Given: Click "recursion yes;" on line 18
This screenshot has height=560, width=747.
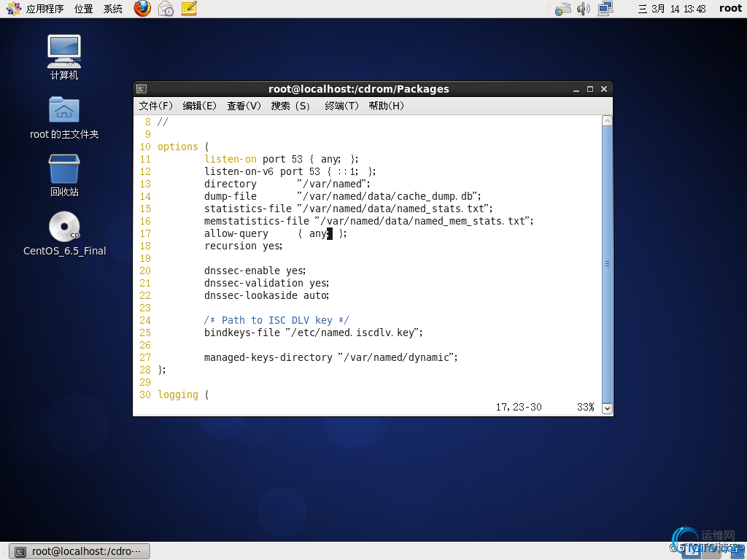Looking at the screenshot, I should (x=244, y=246).
